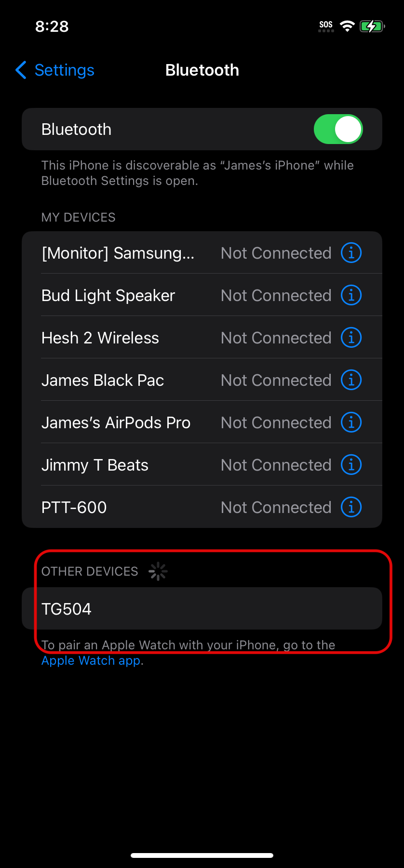
Task: Open the Apple Watch app link
Action: [x=92, y=660]
